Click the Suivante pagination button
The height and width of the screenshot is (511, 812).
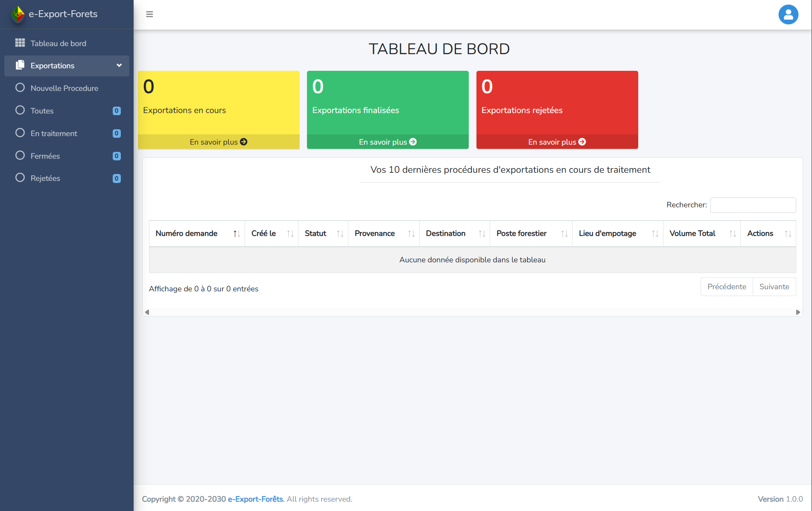tap(774, 286)
